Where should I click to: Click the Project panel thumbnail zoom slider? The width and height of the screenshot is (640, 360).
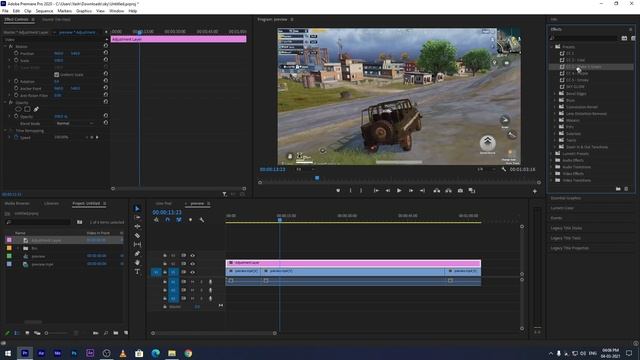pyautogui.click(x=57, y=333)
